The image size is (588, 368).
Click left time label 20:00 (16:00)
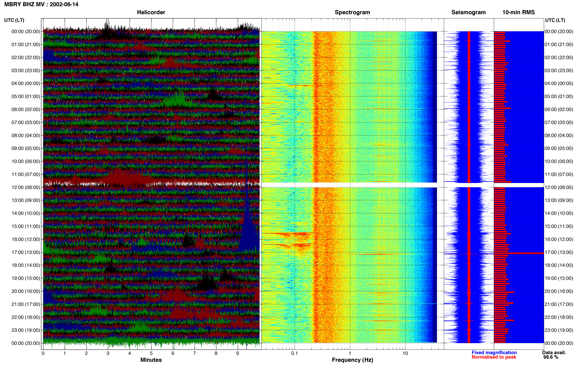click(x=26, y=291)
